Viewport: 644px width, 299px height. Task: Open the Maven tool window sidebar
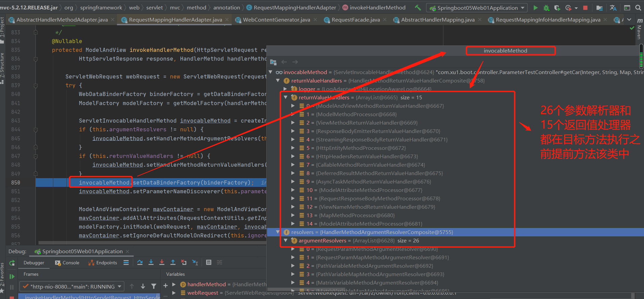point(639,30)
